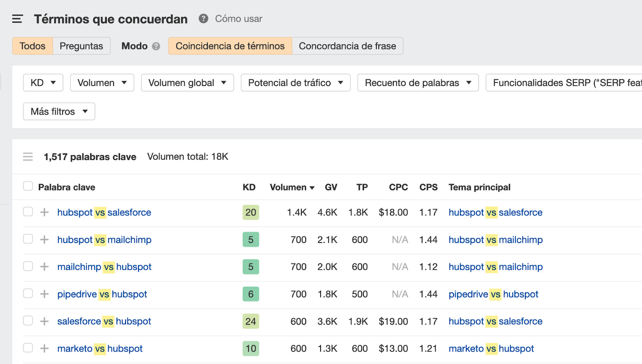Click the question mark icon beside Modo
642x364 pixels.
pyautogui.click(x=156, y=47)
